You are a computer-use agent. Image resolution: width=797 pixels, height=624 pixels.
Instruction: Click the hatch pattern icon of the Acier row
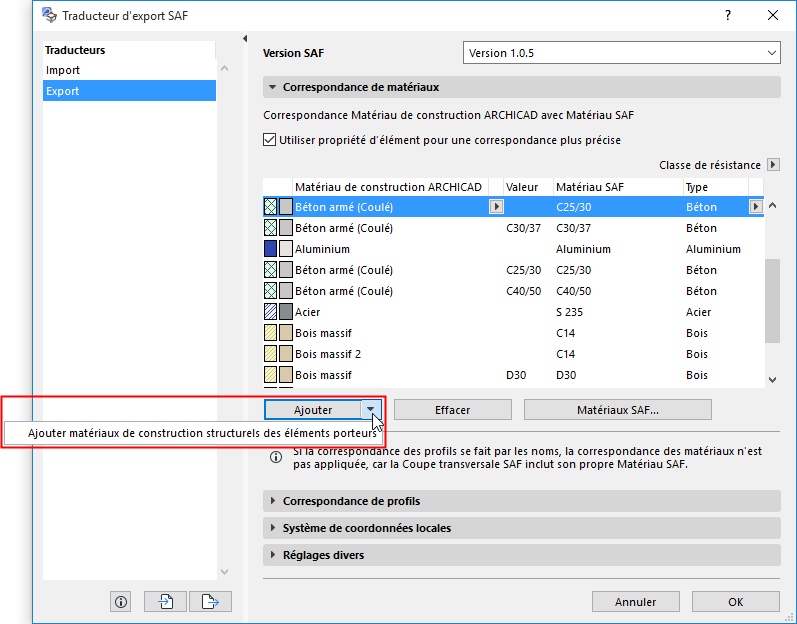(x=270, y=312)
